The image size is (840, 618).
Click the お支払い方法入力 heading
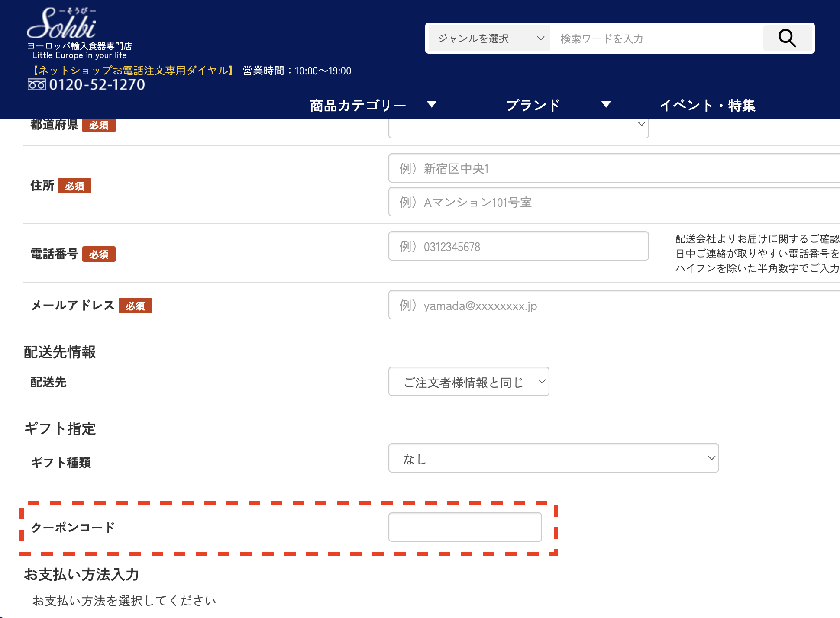point(81,574)
